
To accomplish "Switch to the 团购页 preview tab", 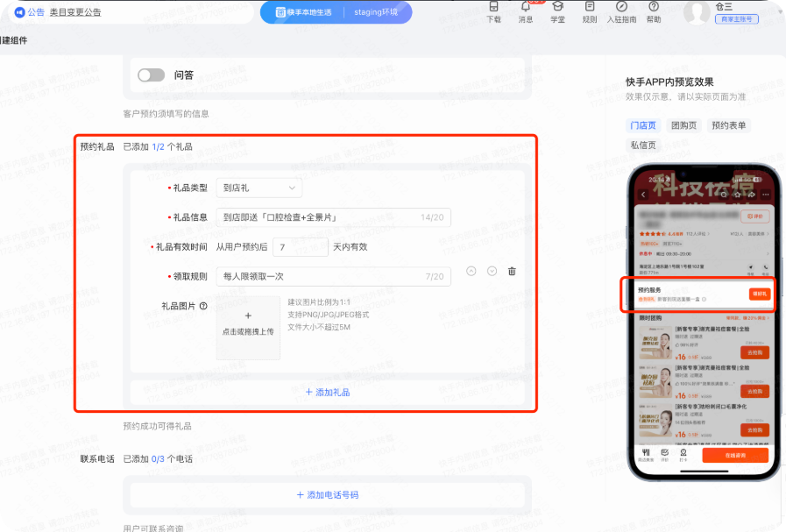I will click(x=683, y=125).
